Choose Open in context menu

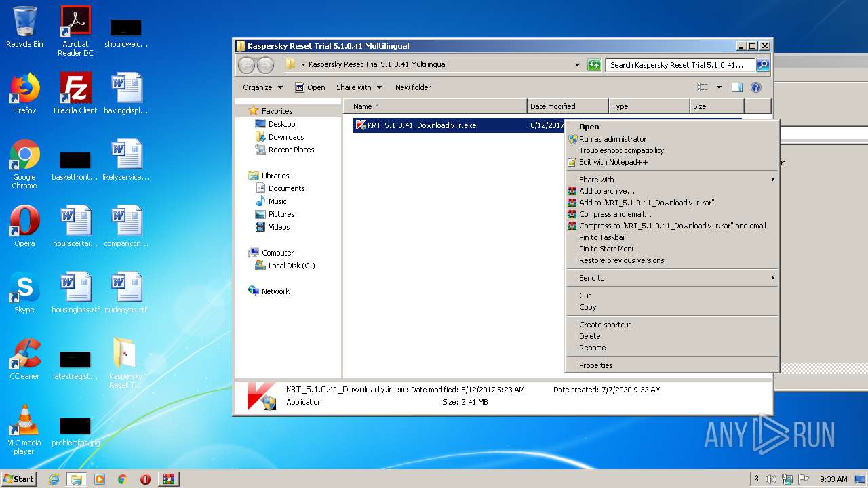pos(671,127)
